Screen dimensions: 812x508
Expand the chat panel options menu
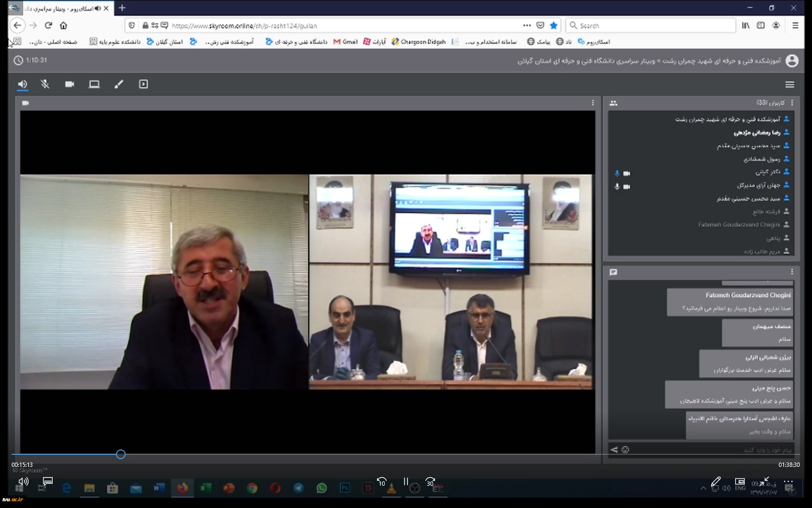pos(792,272)
